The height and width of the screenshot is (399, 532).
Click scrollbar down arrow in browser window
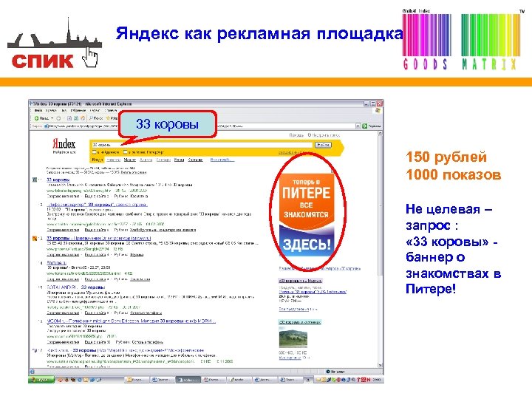tap(380, 365)
